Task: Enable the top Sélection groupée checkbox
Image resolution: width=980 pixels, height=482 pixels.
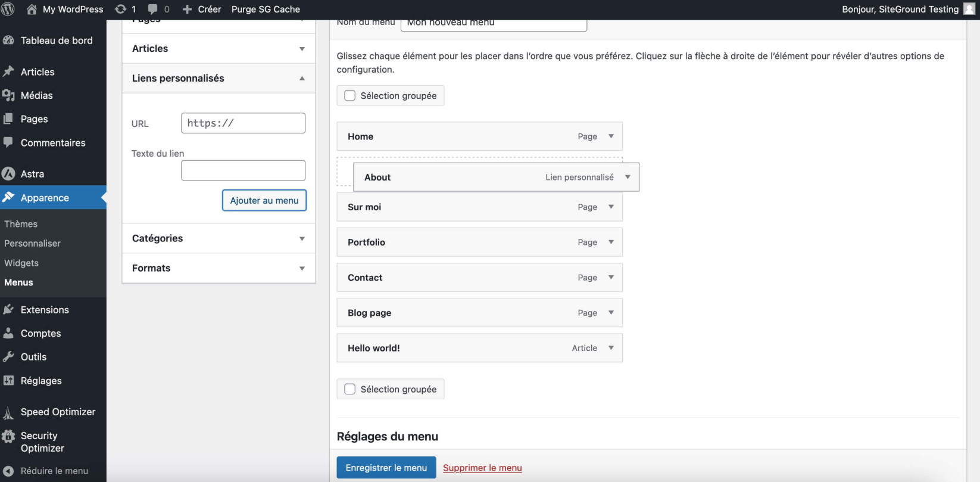Action: point(350,95)
